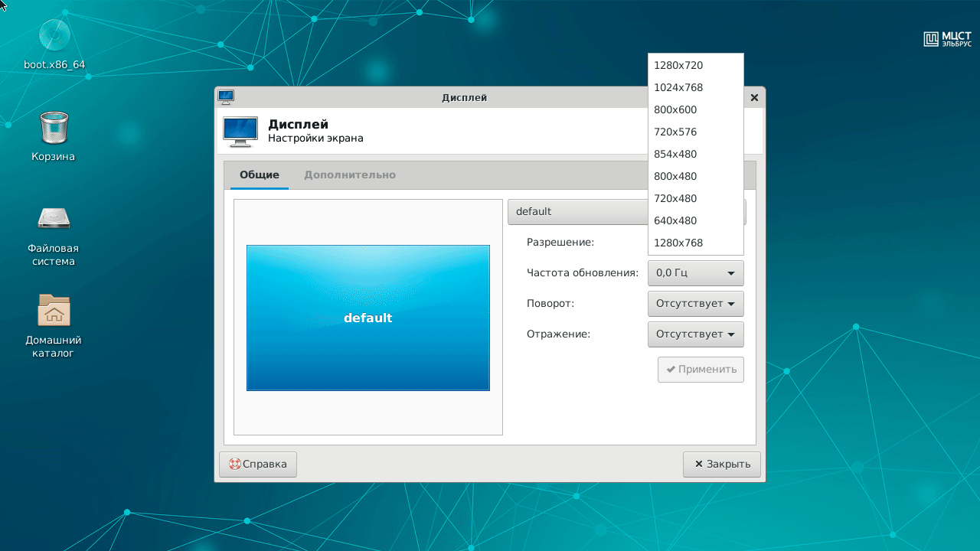Open the Домашний каталог folder icon

pos(54,311)
